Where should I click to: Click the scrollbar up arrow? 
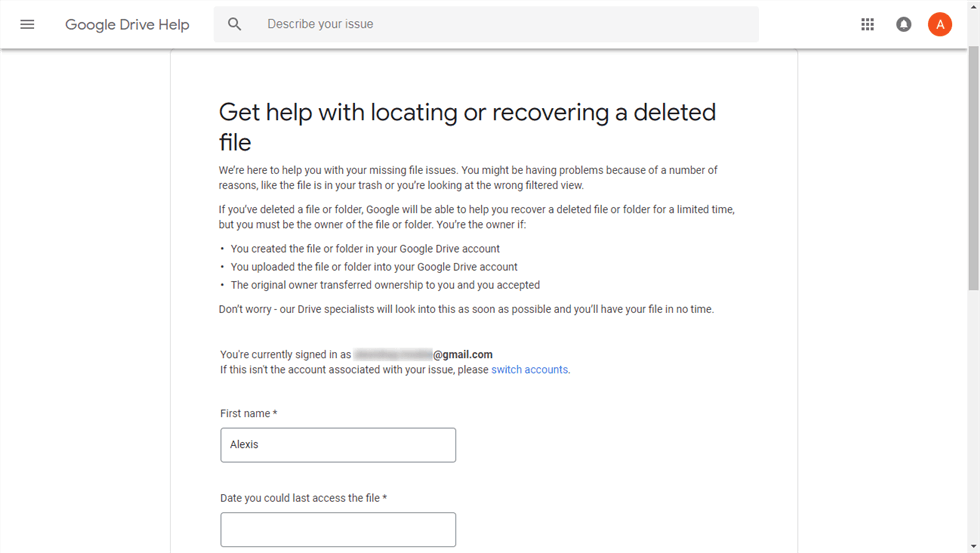(973, 7)
